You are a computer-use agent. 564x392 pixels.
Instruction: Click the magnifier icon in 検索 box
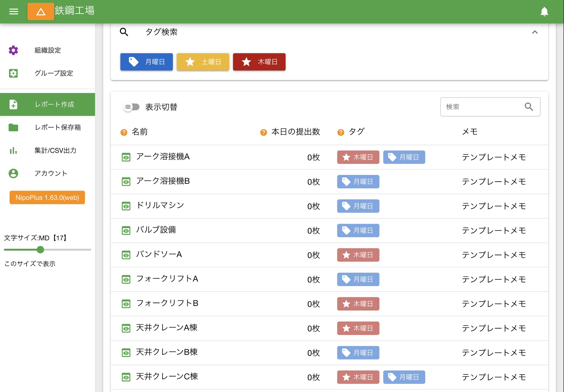(x=529, y=107)
